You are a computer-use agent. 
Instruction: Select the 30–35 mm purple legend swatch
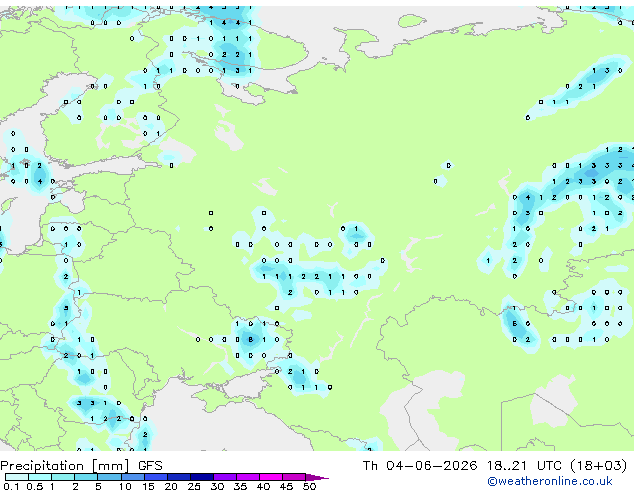pos(225,477)
